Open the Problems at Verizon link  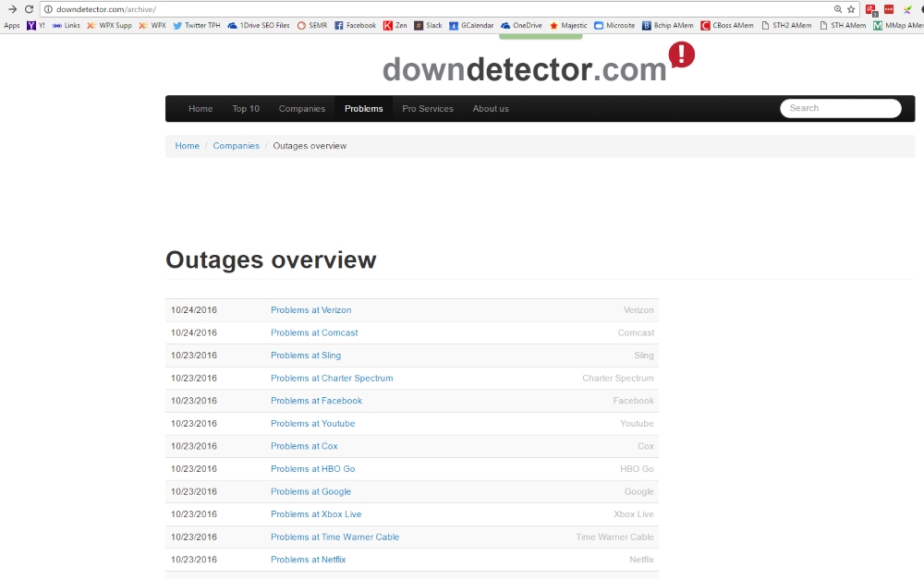click(310, 310)
